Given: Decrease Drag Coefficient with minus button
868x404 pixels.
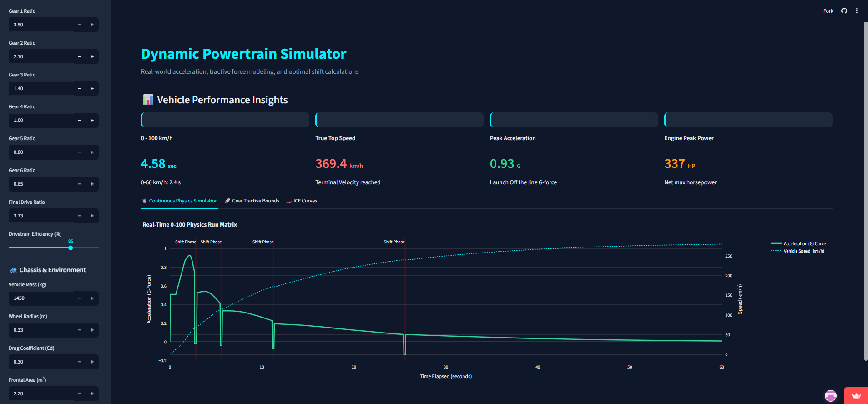Looking at the screenshot, I should click(x=80, y=362).
